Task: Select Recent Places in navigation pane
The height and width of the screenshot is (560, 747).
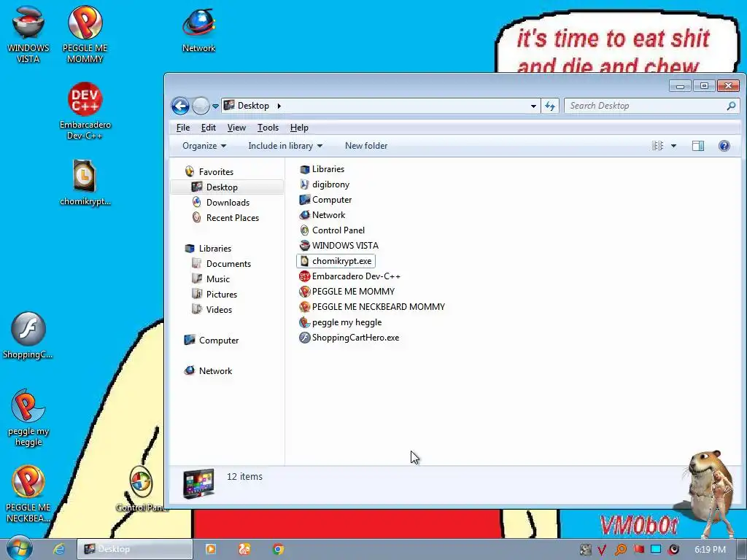Action: 226,217
